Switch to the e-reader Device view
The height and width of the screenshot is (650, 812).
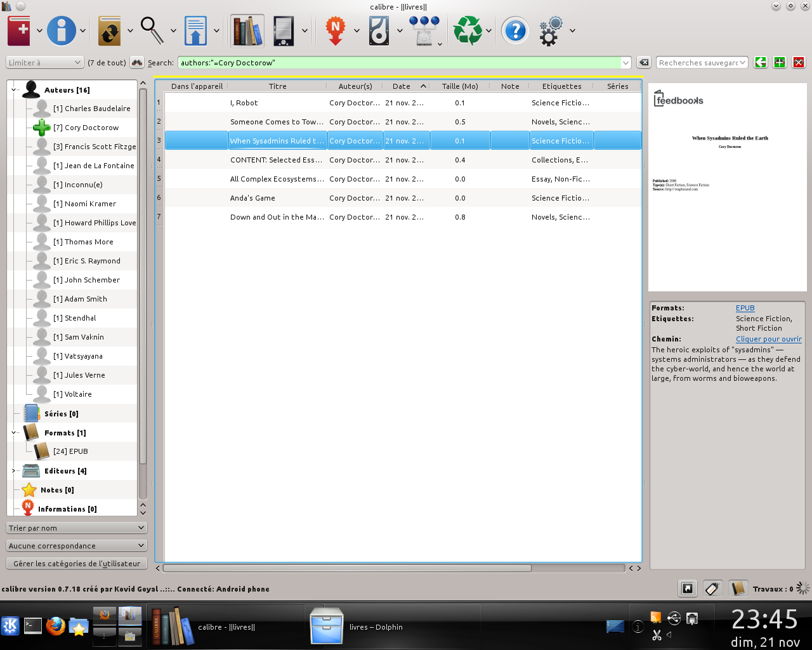coord(284,30)
